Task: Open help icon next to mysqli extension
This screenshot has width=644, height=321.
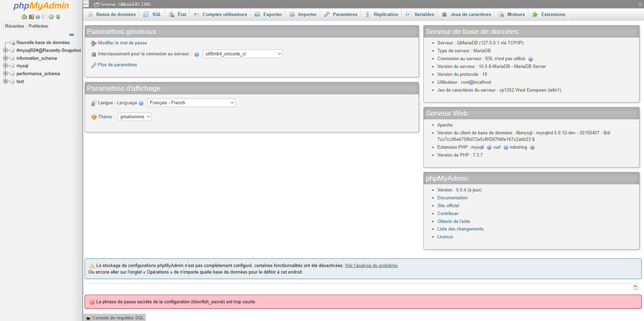Action: [x=489, y=147]
